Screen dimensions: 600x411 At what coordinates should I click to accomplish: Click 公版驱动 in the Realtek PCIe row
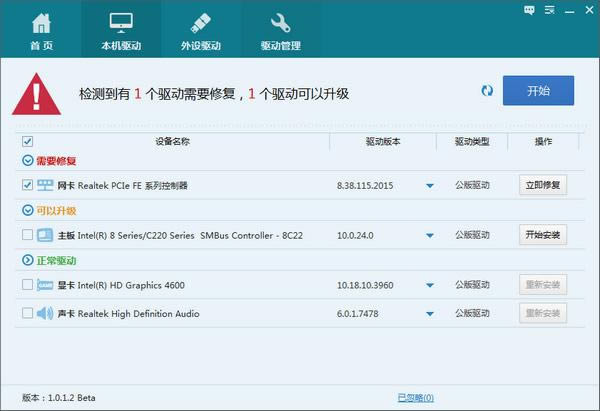coord(472,185)
